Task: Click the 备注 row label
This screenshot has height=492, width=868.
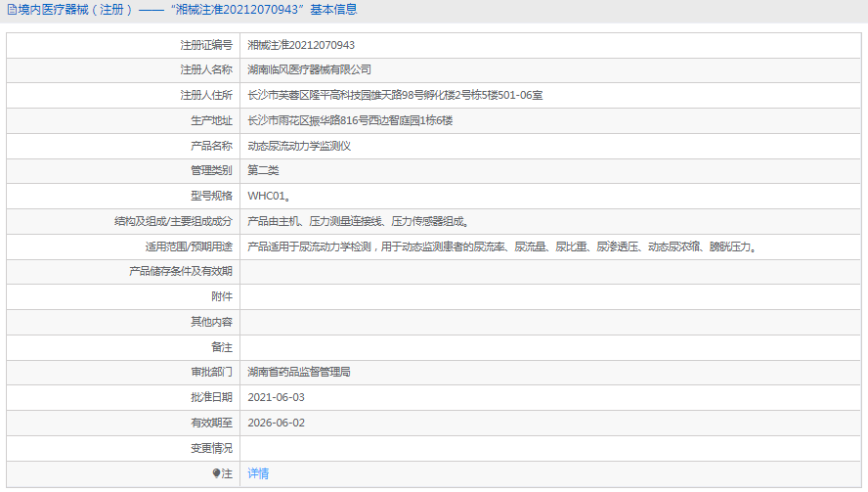Action: tap(222, 347)
